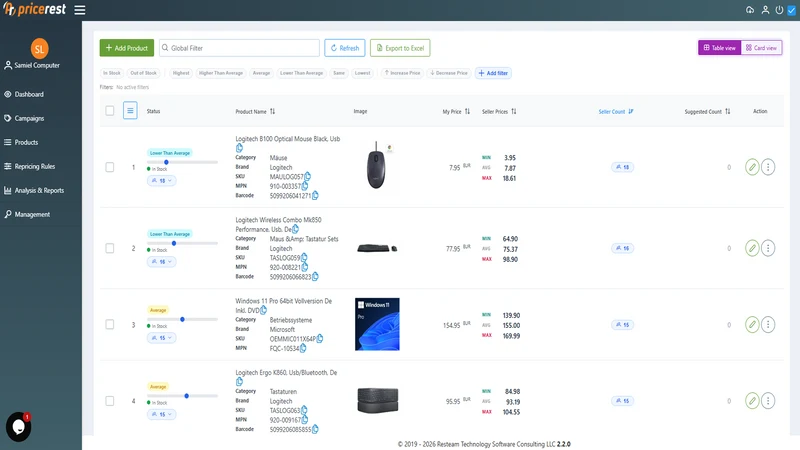
Task: Click the Add filter button
Action: click(493, 73)
